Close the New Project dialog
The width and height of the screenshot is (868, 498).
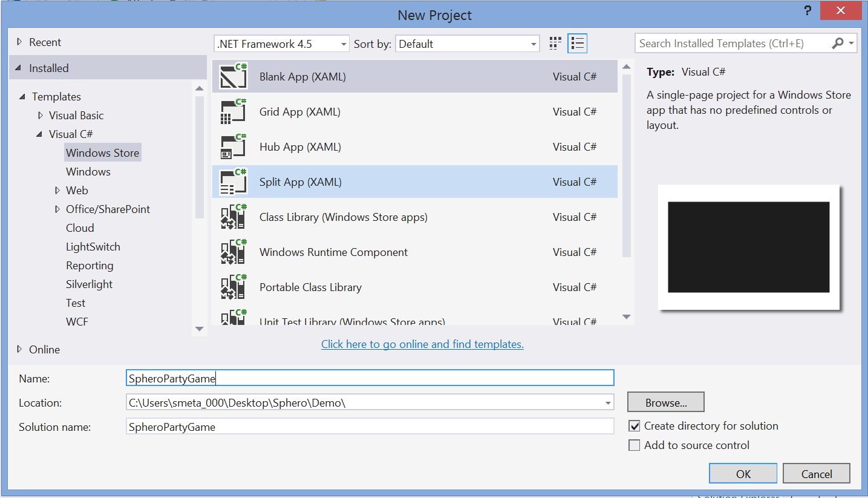point(841,10)
